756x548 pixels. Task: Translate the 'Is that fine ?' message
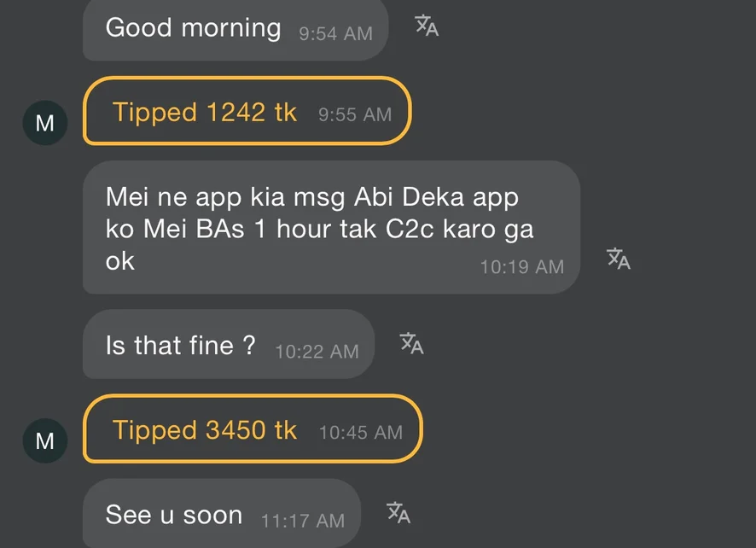[x=411, y=344]
